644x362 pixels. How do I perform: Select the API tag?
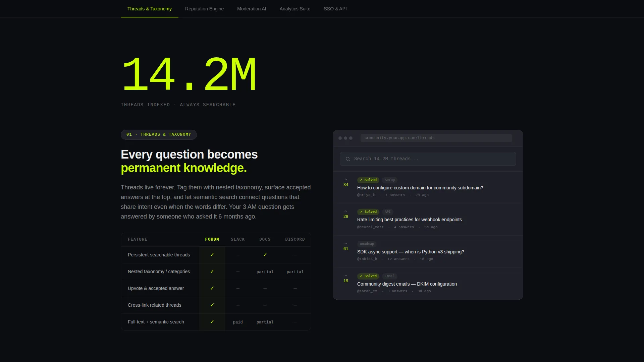[x=387, y=212]
